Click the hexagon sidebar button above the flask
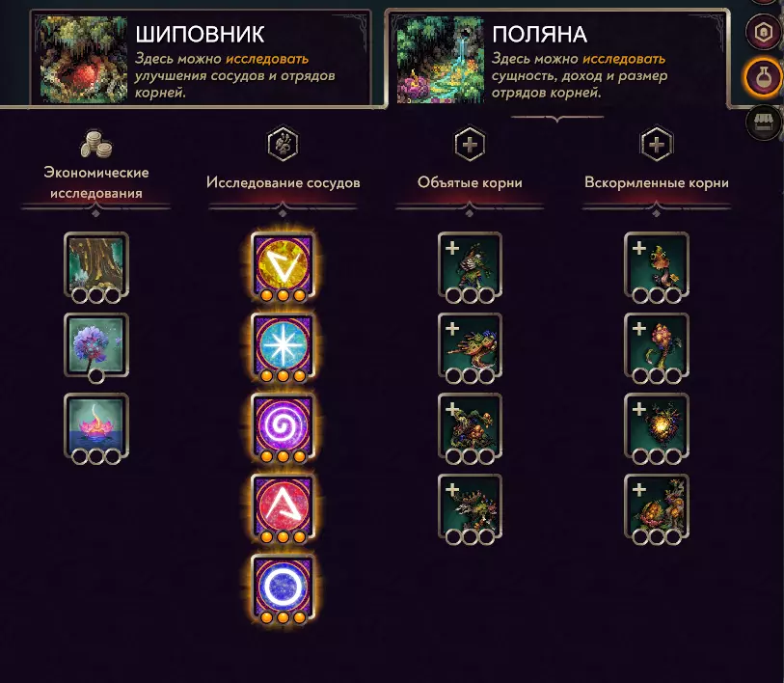 pos(763,33)
